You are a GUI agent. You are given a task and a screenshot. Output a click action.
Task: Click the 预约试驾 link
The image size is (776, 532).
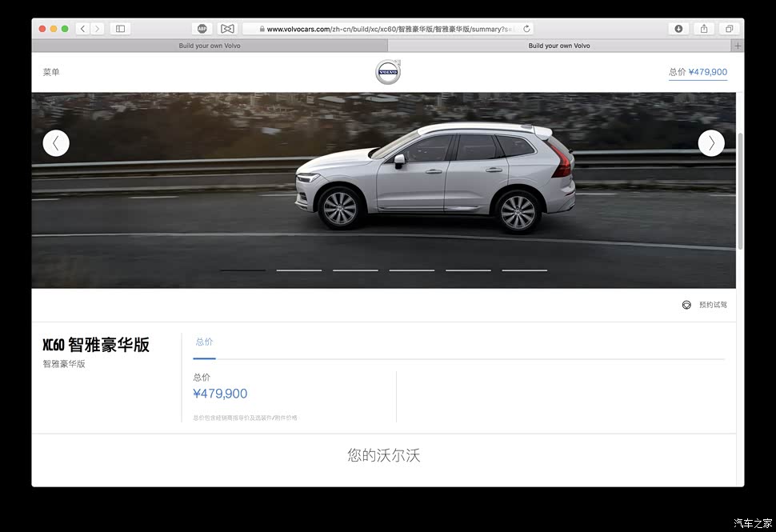[x=713, y=305]
